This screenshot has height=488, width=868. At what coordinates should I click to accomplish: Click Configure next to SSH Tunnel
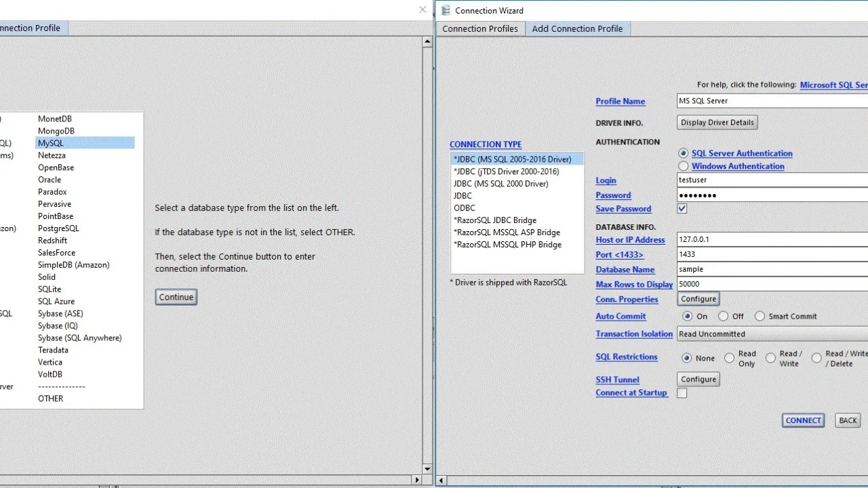coord(698,380)
